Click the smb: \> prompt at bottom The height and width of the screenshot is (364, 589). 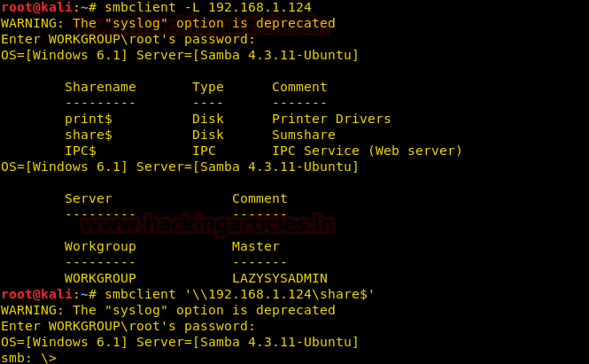click(x=28, y=358)
